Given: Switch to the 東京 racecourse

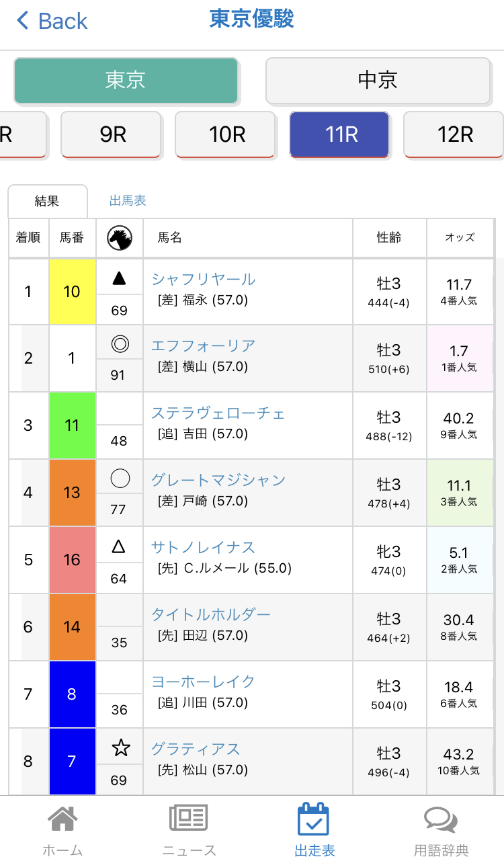Looking at the screenshot, I should click(126, 80).
